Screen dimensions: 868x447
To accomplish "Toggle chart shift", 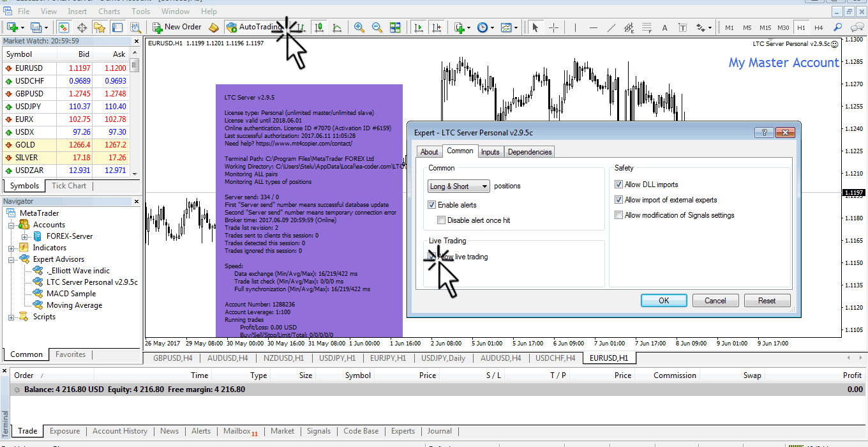I will 437,27.
